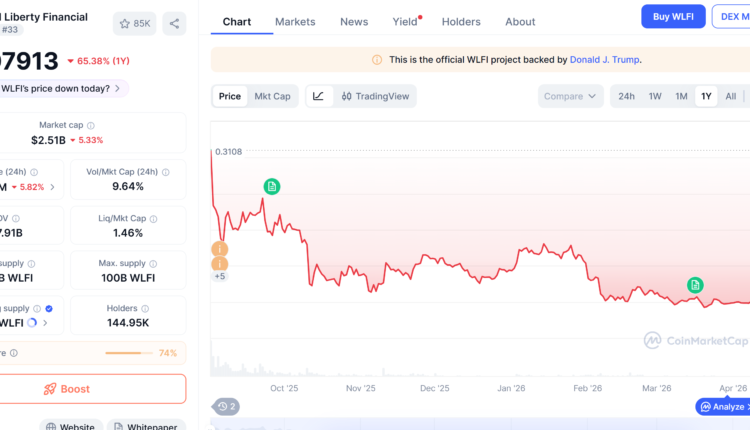Select the line chart icon
The width and height of the screenshot is (750, 430).
point(318,96)
